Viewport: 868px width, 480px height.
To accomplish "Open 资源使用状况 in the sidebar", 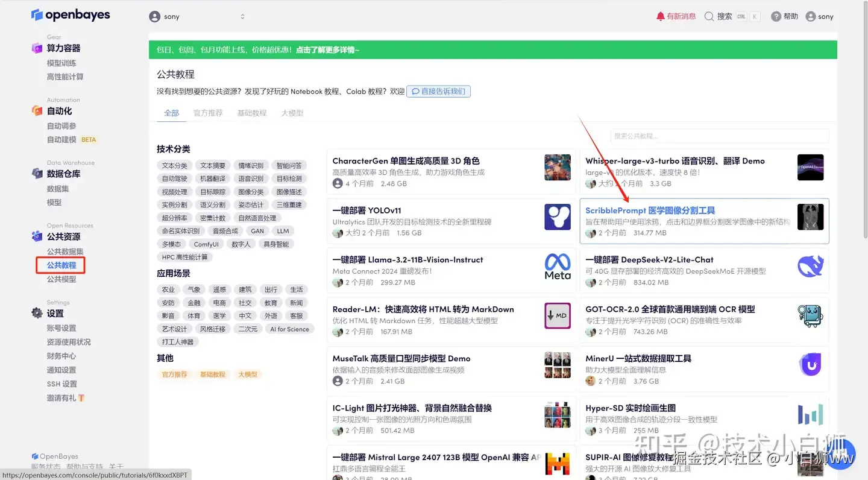I will point(69,342).
